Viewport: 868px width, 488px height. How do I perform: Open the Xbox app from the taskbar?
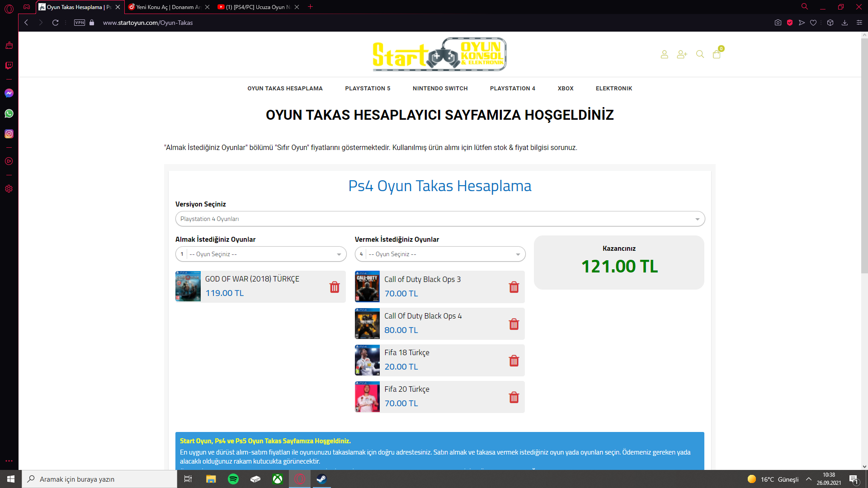[x=278, y=479]
